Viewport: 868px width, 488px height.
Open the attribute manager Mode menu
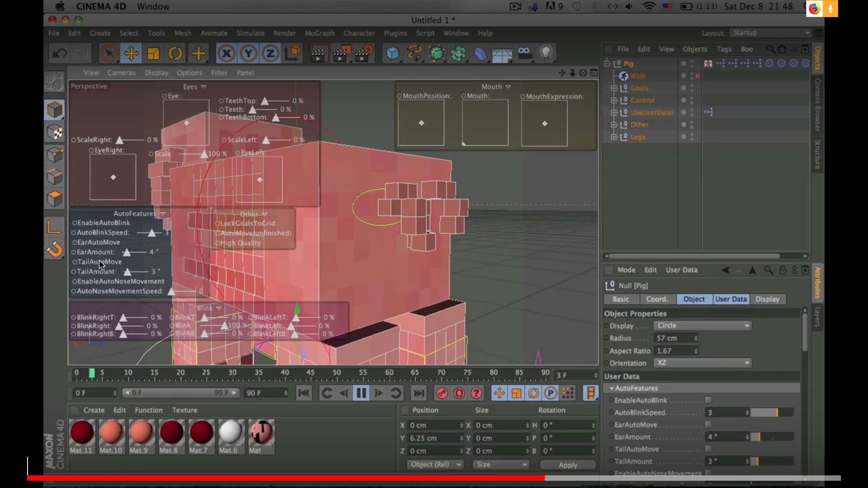click(627, 270)
